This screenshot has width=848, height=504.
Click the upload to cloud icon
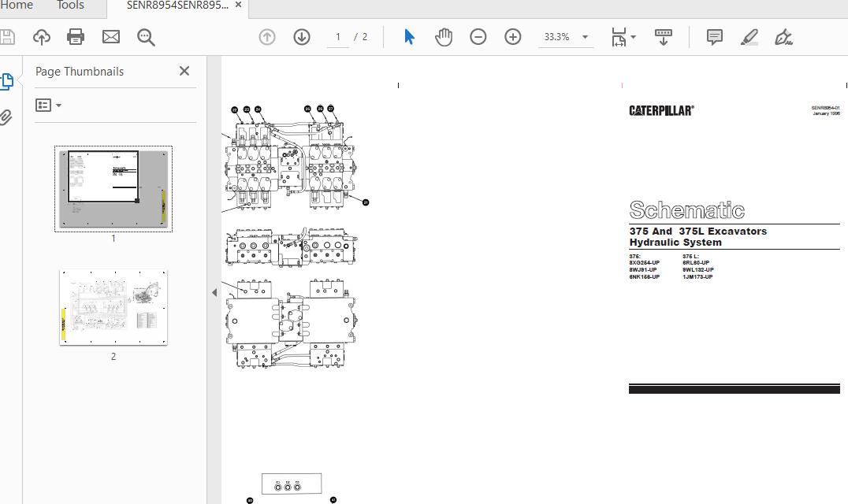42,37
